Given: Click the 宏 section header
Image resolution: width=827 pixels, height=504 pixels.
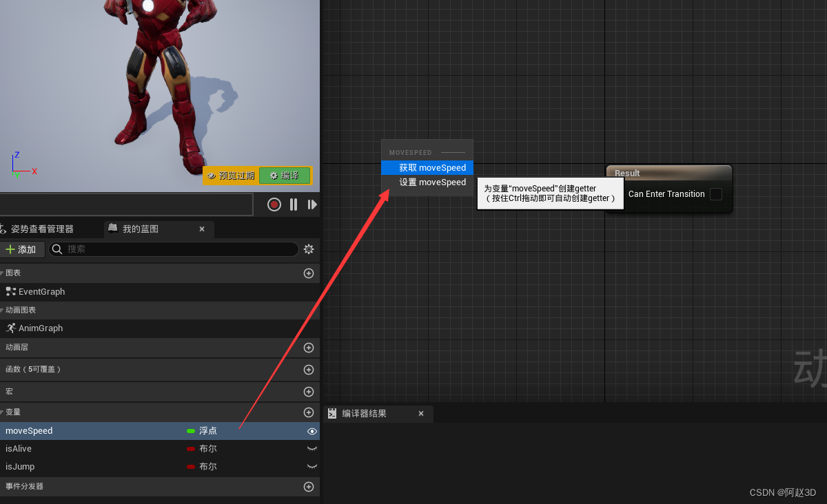Looking at the screenshot, I should (160, 392).
